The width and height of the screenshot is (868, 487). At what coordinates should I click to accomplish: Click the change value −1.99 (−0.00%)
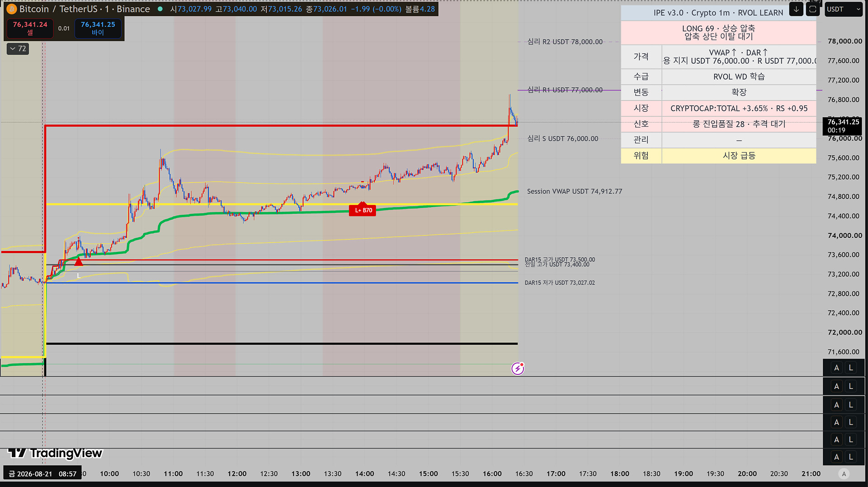click(376, 9)
